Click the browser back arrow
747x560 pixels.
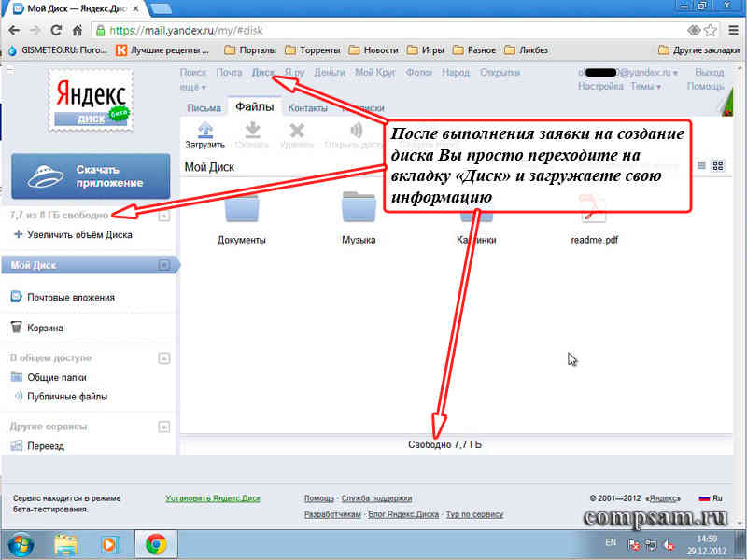tap(14, 31)
